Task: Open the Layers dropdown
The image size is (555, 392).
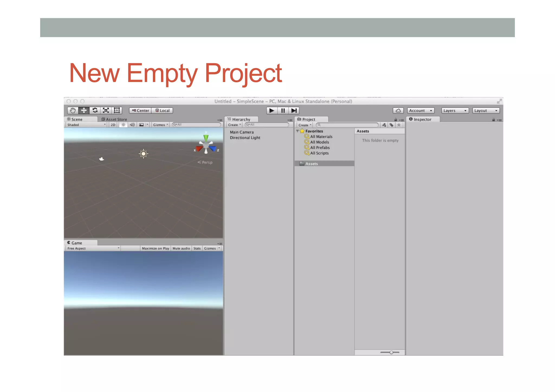Action: tap(455, 111)
